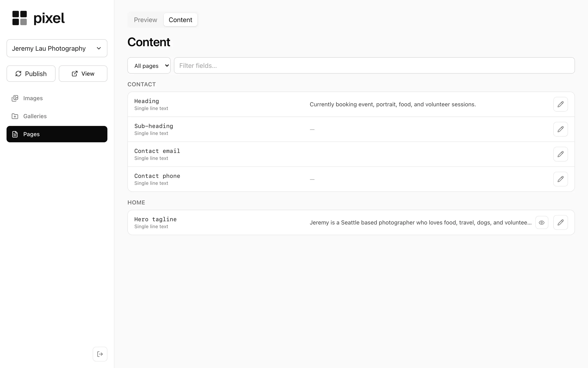The height and width of the screenshot is (368, 588).
Task: Click the Sub-heading field name
Action: 154,126
